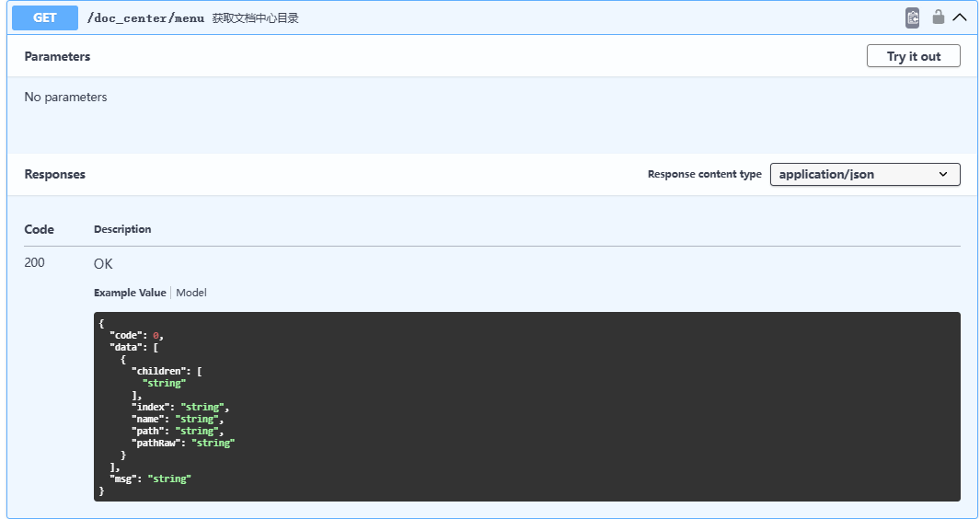Click the "path": "string" line in example
Viewport: 980px width, 519px height.
(178, 431)
